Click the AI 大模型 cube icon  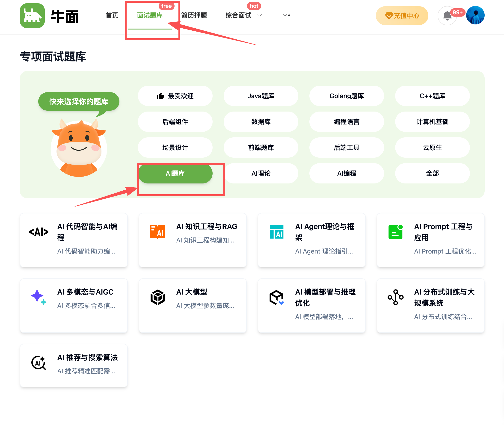pyautogui.click(x=157, y=297)
